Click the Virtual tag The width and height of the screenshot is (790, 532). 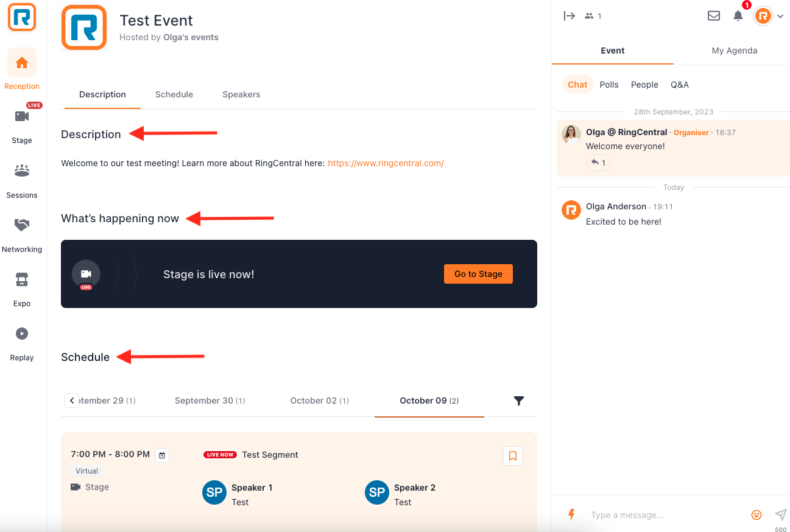pyautogui.click(x=87, y=471)
